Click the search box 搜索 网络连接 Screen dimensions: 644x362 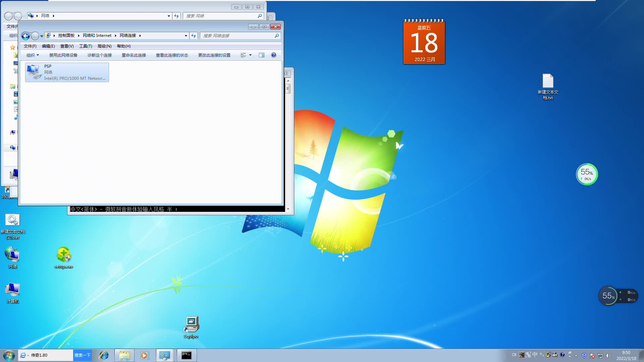[240, 36]
